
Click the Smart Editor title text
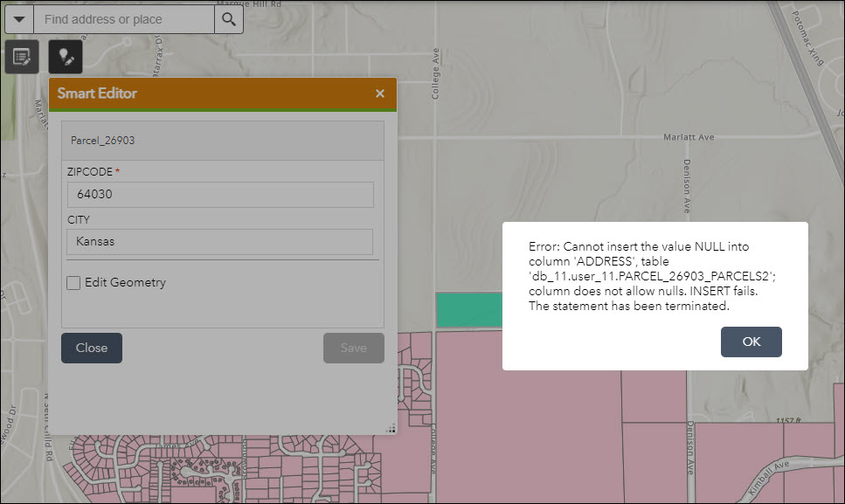pos(97,93)
